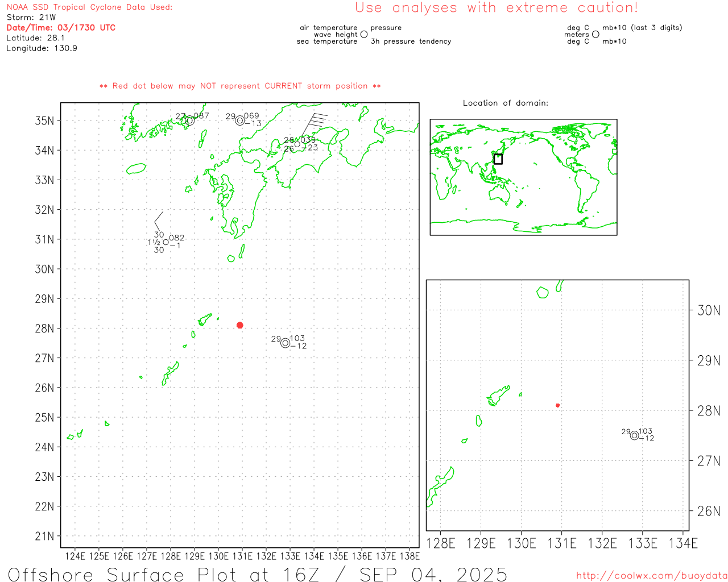Click the 28N label on the zoomed map
Viewport: 728px width, 582px height.
coord(709,410)
